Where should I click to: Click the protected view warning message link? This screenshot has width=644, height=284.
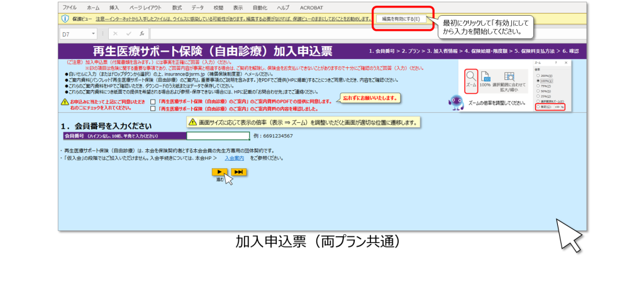pos(233,19)
